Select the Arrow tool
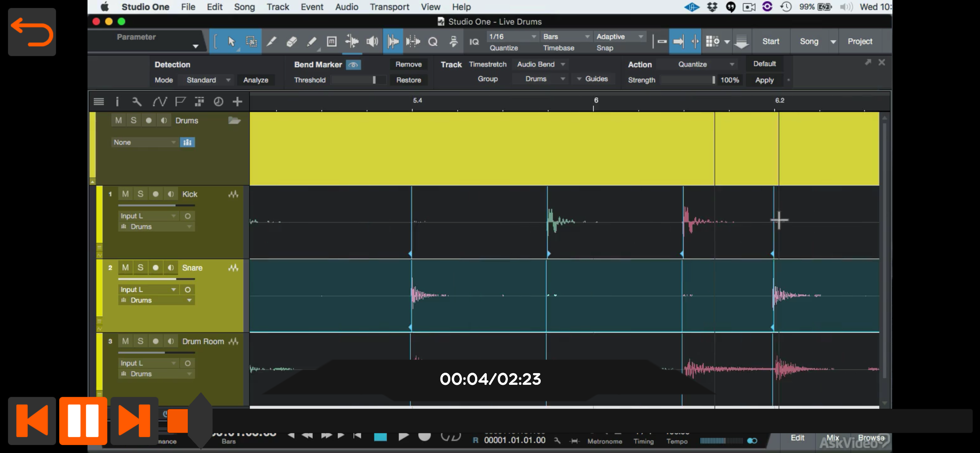 pyautogui.click(x=231, y=42)
